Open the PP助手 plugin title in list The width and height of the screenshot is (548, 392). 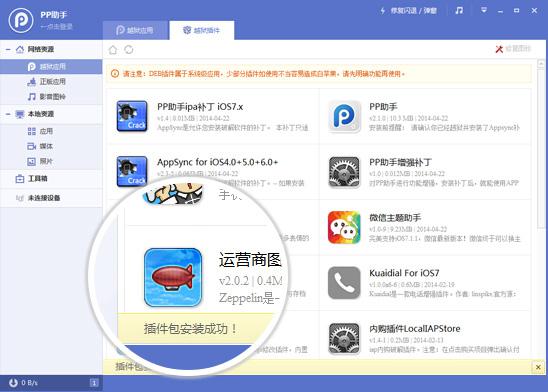383,107
